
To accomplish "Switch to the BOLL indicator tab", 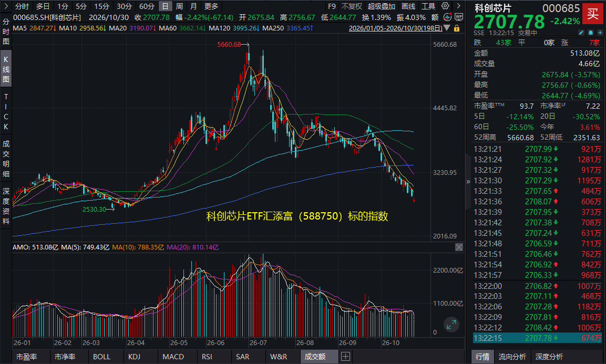I will [101, 357].
